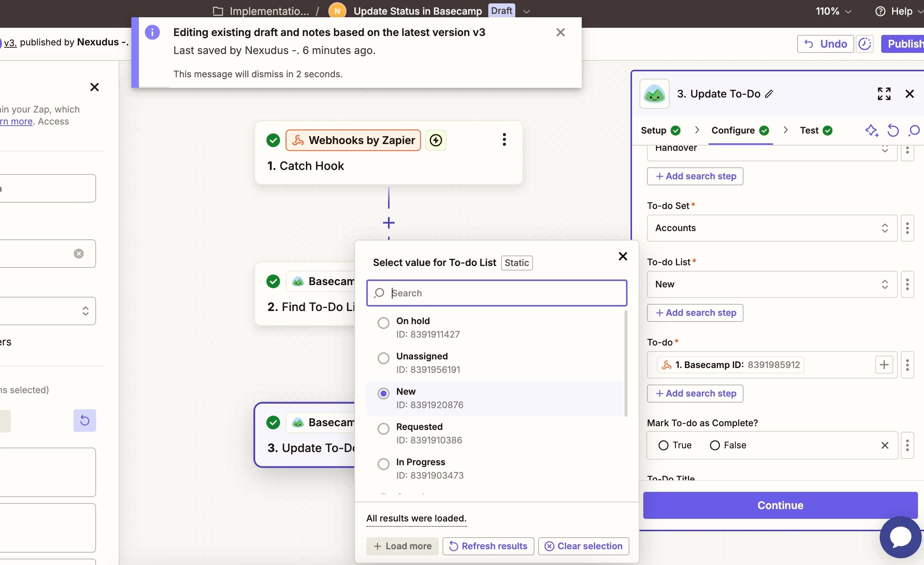Click the plus icon in the To-do field

[x=884, y=365]
